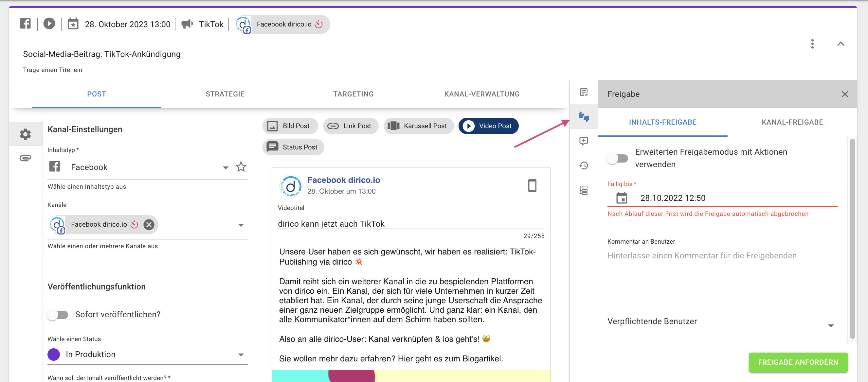Open the tasks checklist sidebar icon
Screen dimensions: 868x382
[584, 93]
